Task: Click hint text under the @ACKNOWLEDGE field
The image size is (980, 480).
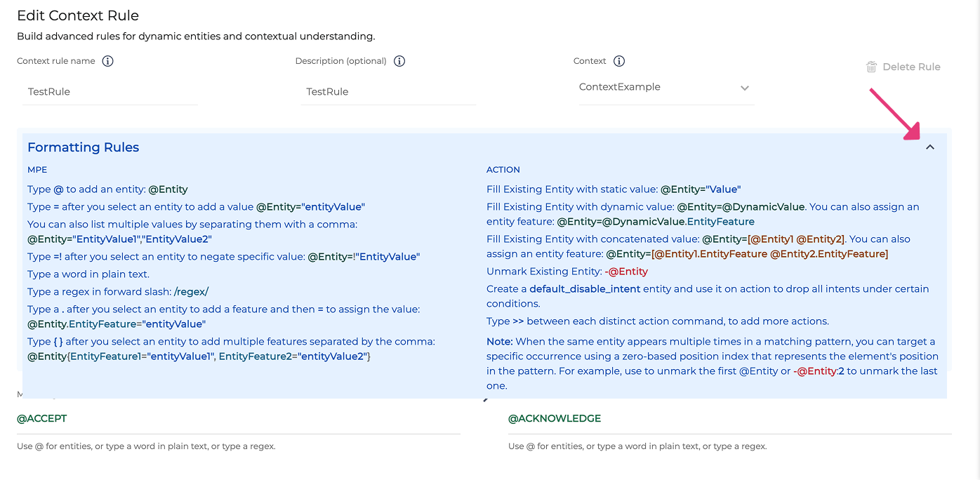Action: (637, 446)
